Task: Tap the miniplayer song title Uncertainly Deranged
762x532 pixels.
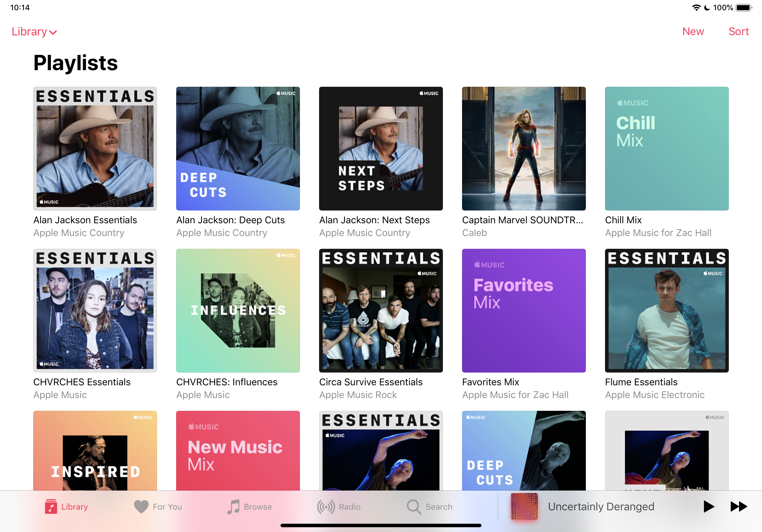Action: 601,506
